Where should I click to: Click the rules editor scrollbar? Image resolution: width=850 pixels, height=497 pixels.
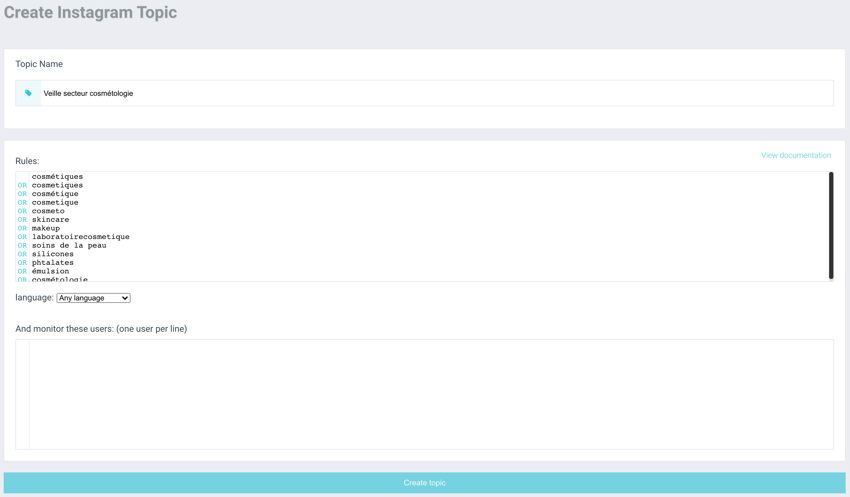pos(830,225)
